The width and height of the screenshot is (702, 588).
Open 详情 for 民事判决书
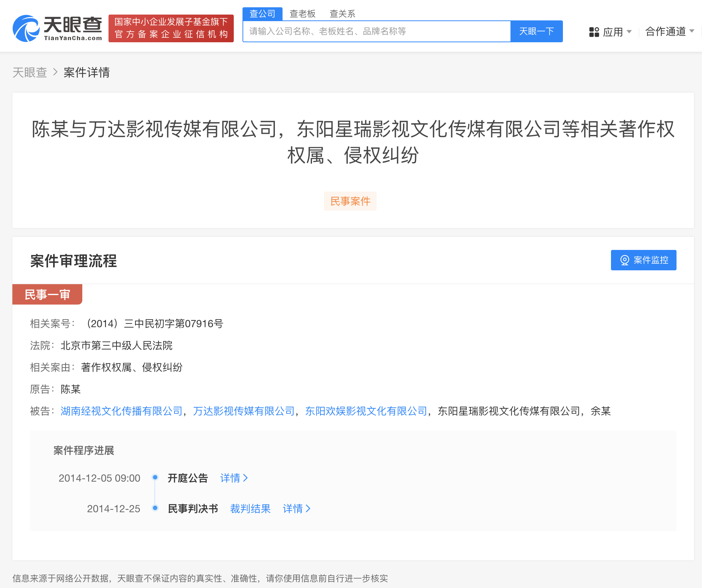tap(297, 509)
